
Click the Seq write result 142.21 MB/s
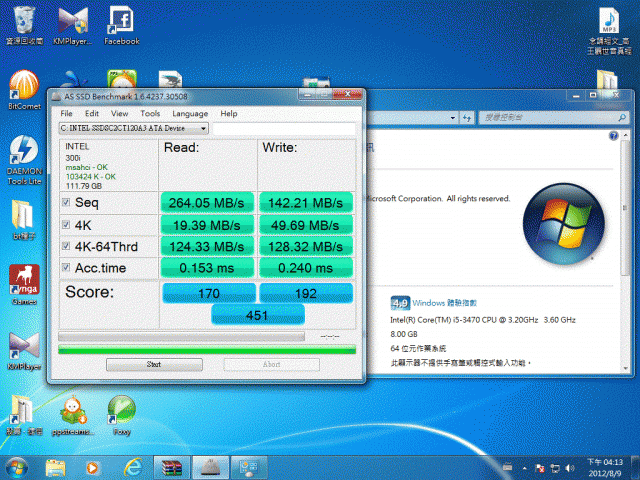[x=306, y=202]
